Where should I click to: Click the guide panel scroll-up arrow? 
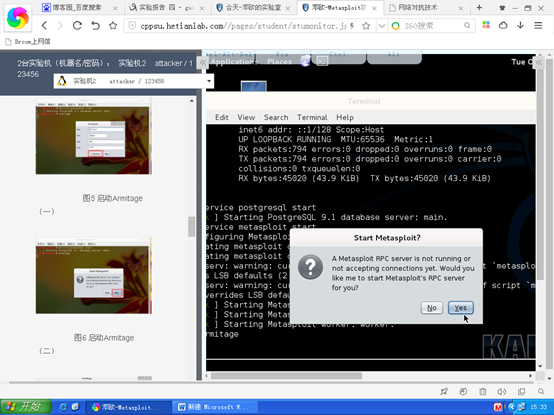pos(191,101)
